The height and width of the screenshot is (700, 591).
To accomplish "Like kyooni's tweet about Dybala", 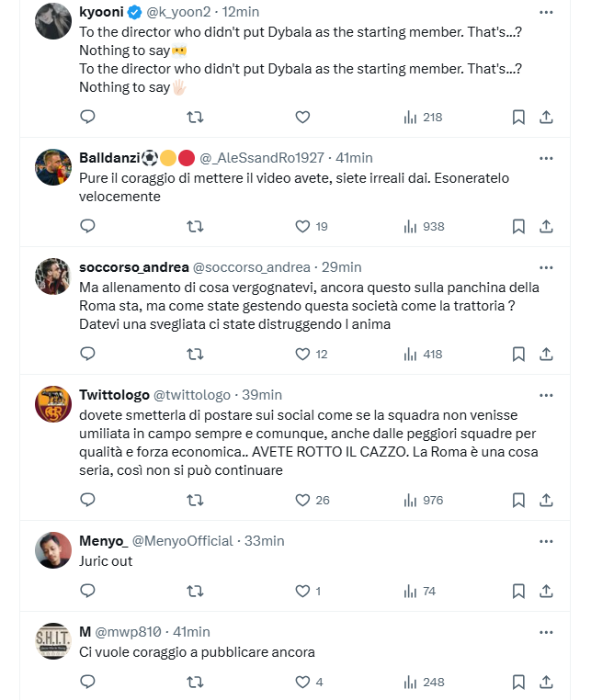I will click(x=302, y=117).
